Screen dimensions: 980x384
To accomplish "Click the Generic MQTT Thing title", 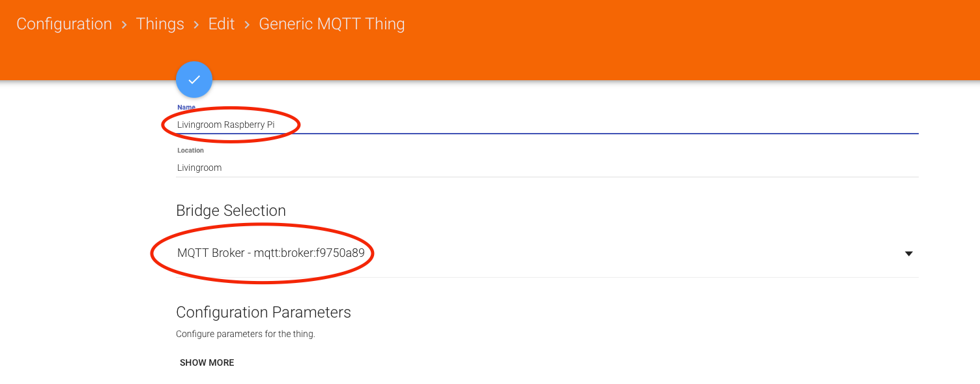I will coord(332,24).
